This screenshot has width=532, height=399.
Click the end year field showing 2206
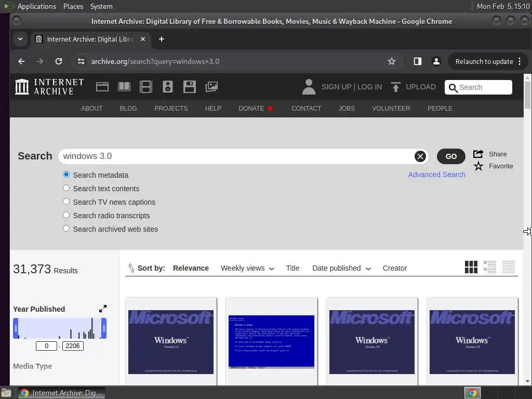click(73, 346)
